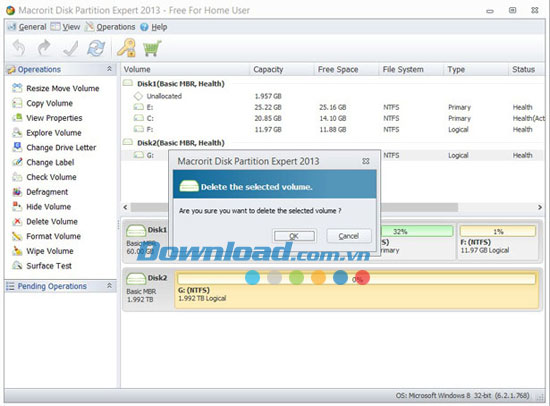Click the 25.22 GB capacity cell
550x406 pixels.
click(268, 107)
